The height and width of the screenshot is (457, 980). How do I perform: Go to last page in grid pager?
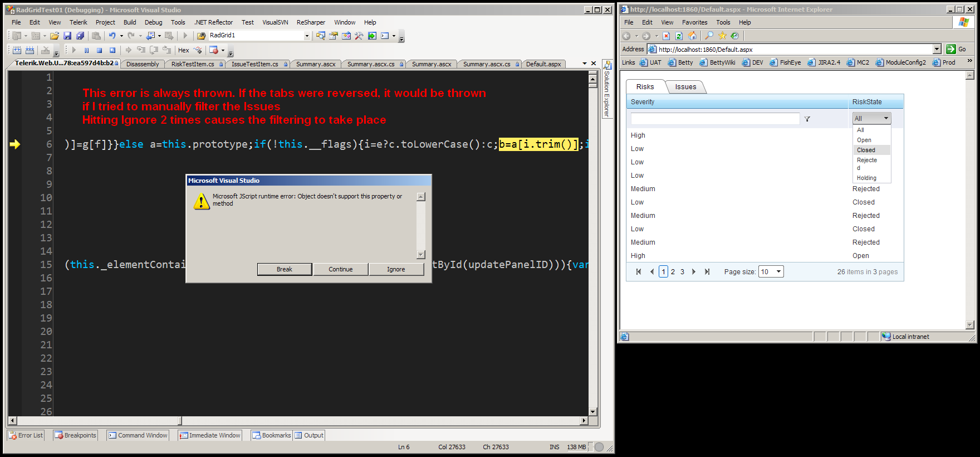(707, 272)
